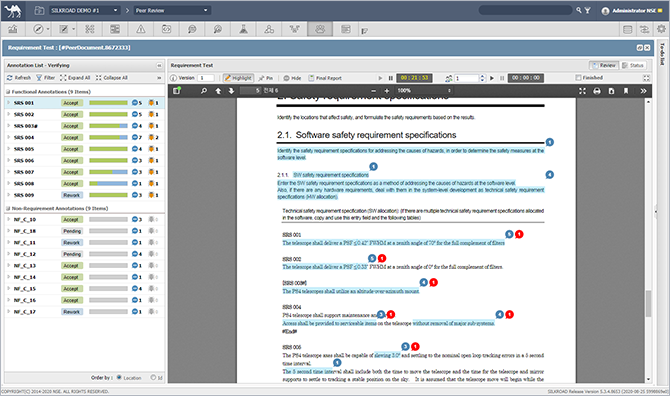
Task: Expand the NF_C_12 row arrow
Action: 8,254
